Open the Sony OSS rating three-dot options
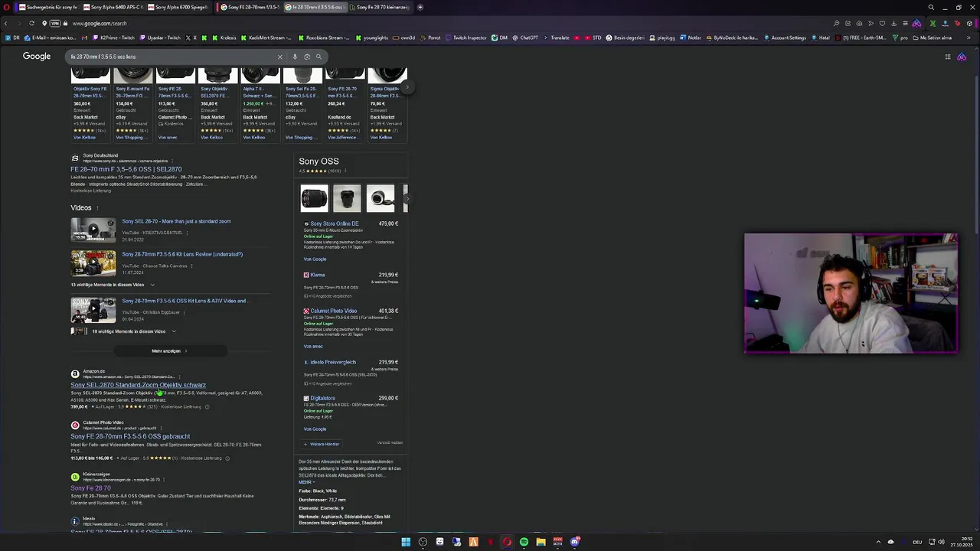This screenshot has height=551, width=980. tap(347, 171)
